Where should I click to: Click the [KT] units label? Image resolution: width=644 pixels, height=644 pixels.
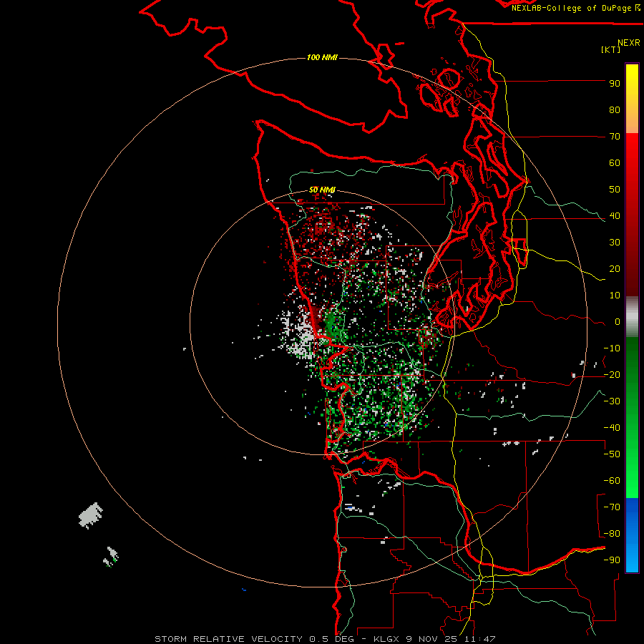(x=611, y=49)
